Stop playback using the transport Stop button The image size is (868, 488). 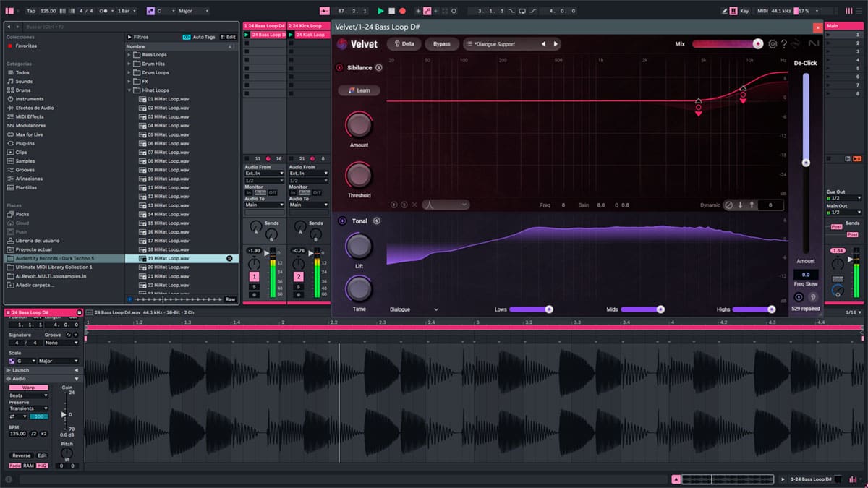pyautogui.click(x=391, y=11)
